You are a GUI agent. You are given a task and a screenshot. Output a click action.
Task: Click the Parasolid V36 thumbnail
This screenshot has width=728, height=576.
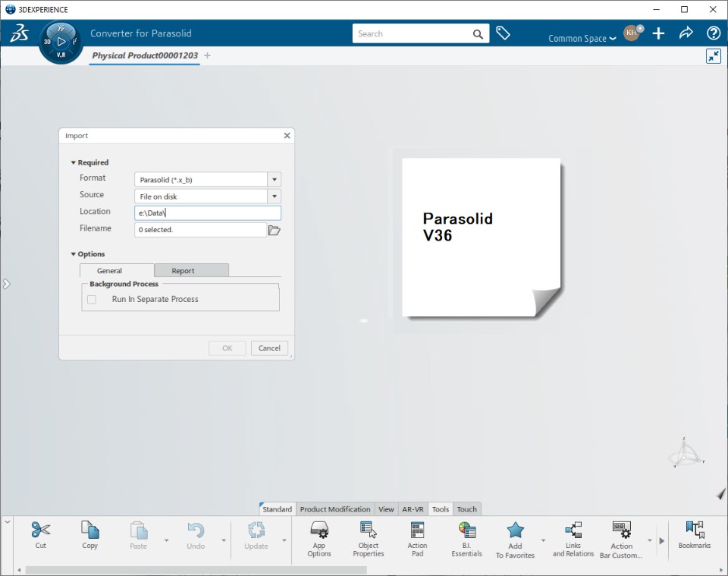click(x=481, y=238)
